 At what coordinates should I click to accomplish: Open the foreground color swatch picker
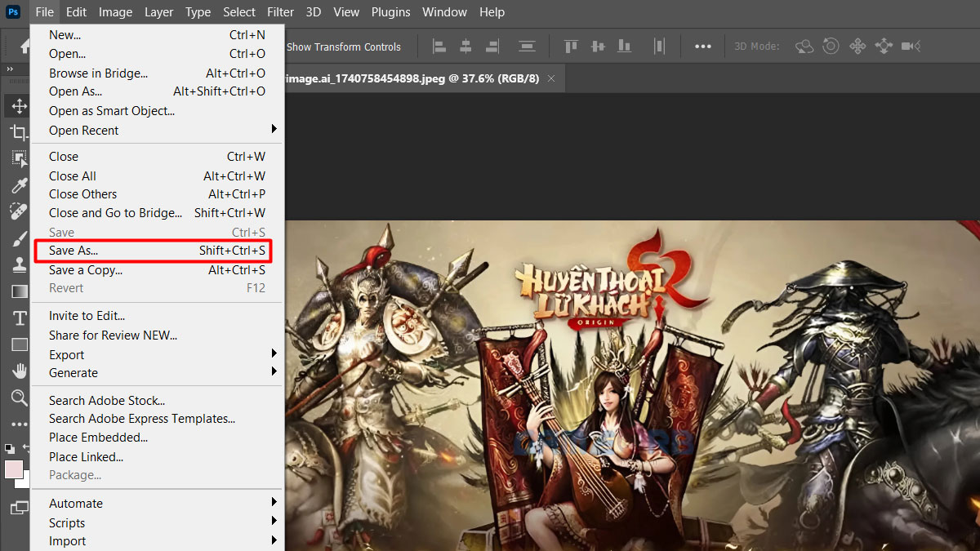[x=13, y=469]
